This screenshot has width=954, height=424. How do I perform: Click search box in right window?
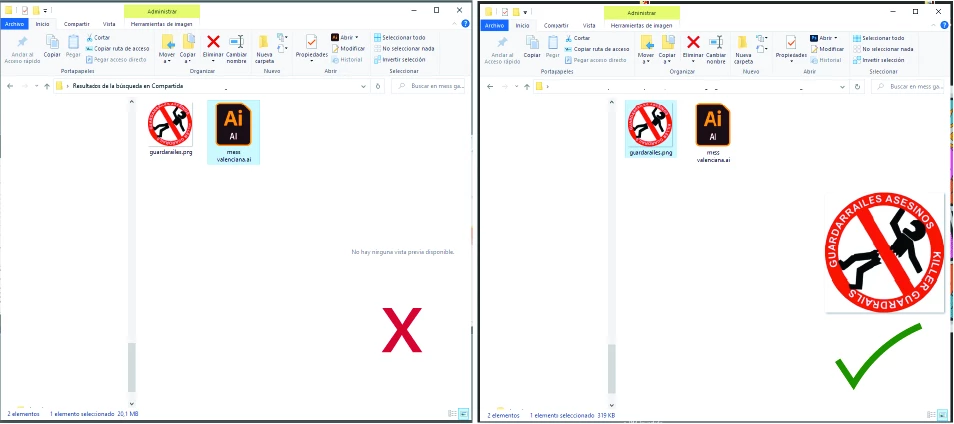[x=908, y=86]
